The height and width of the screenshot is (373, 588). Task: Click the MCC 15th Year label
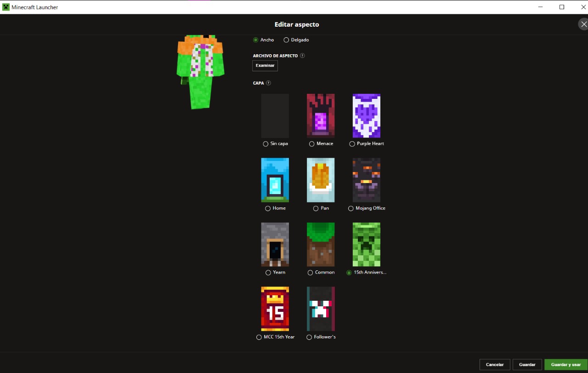click(279, 337)
